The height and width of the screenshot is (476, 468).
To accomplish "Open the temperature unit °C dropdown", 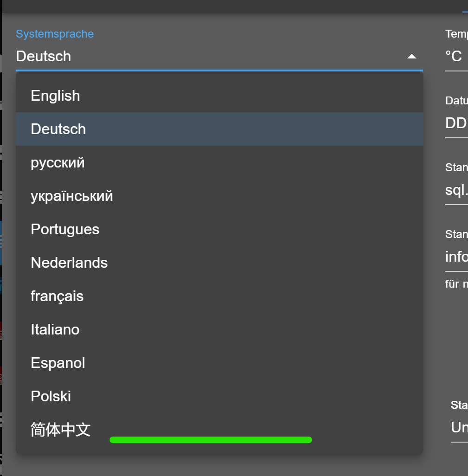I will pos(455,57).
